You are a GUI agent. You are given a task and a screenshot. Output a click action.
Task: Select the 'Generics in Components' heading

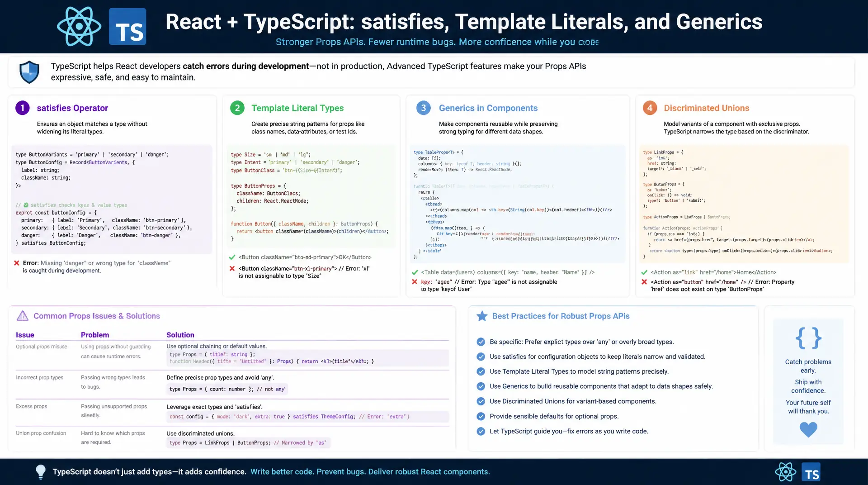point(488,108)
